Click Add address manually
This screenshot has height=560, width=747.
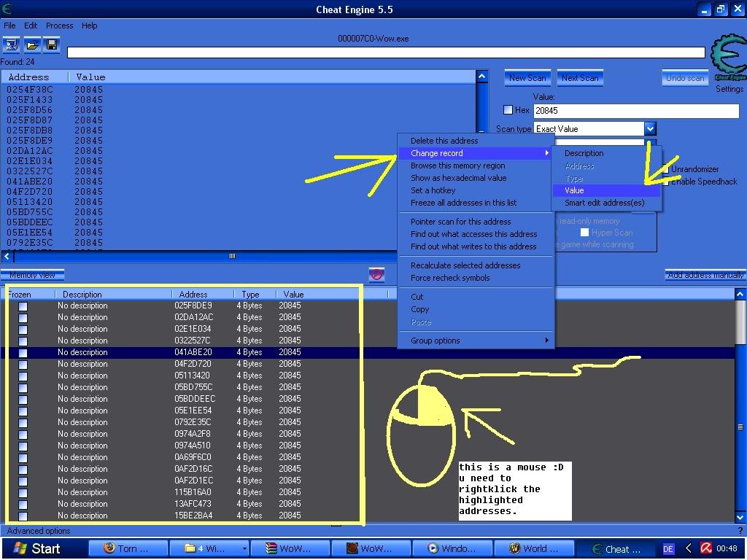click(x=705, y=275)
